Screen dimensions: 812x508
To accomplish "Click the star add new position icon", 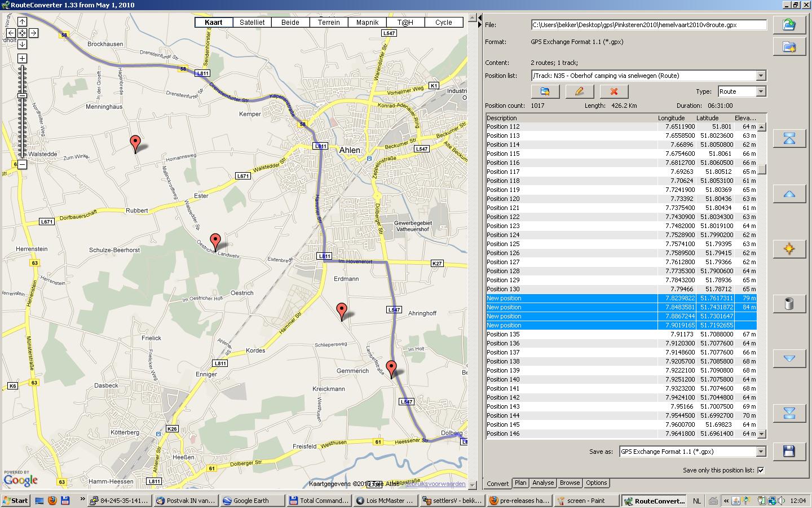I will pyautogui.click(x=789, y=249).
